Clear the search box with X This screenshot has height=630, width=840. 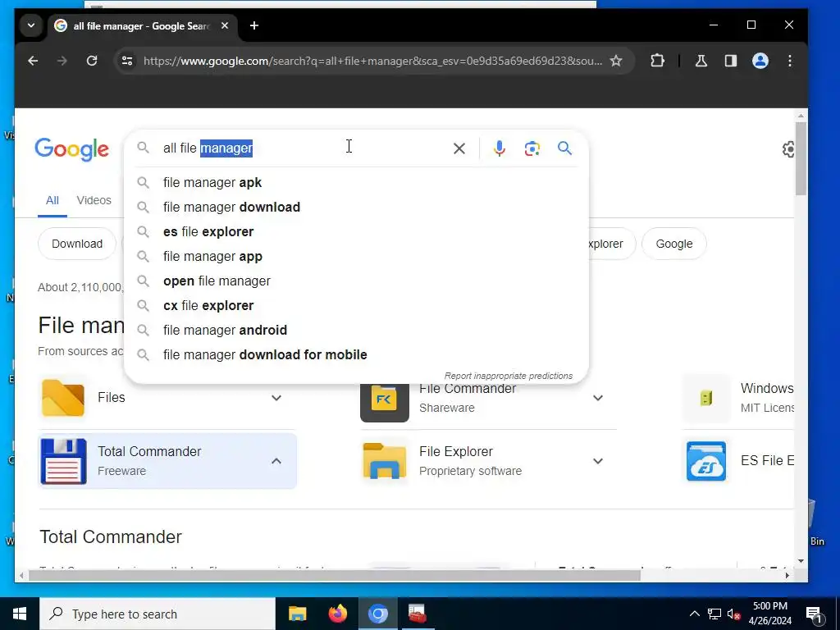(459, 148)
